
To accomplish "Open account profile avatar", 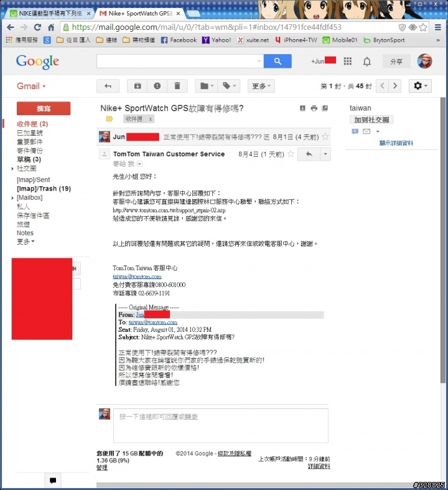I will [424, 61].
